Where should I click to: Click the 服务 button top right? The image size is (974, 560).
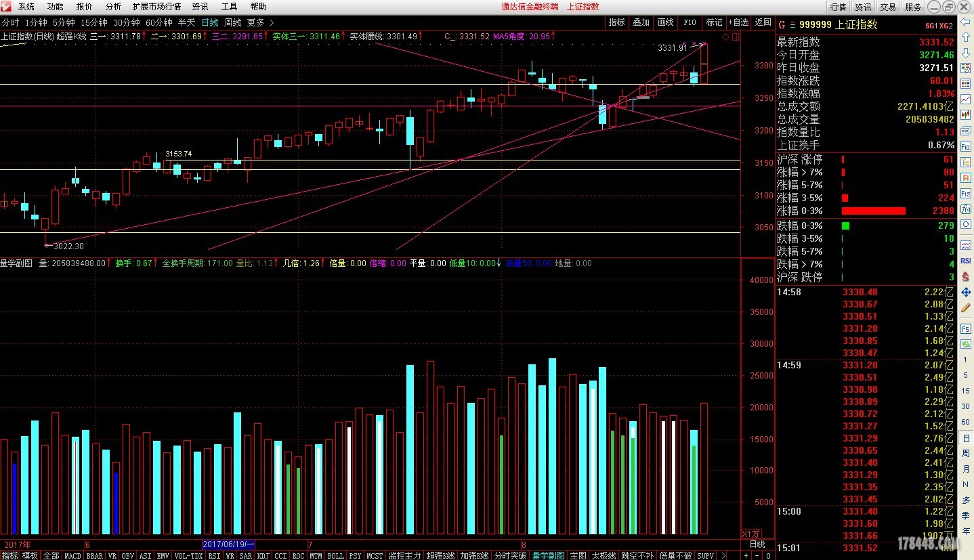pyautogui.click(x=913, y=7)
